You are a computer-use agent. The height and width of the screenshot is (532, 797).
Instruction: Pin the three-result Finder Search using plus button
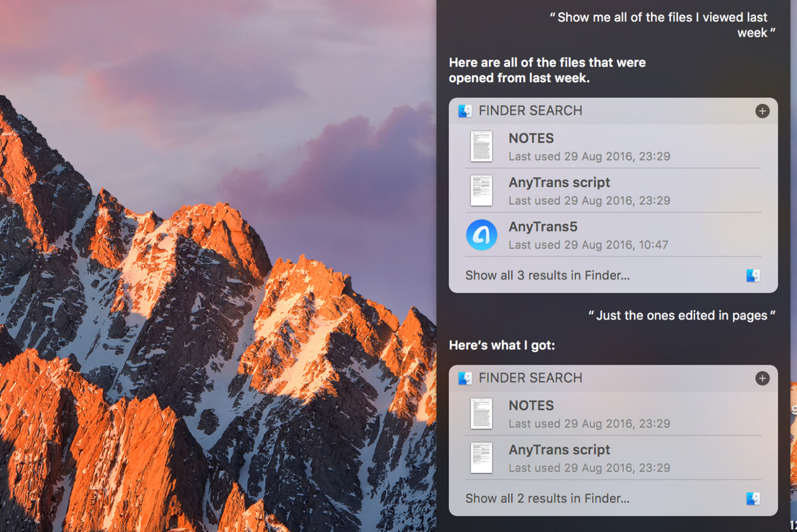pyautogui.click(x=762, y=111)
